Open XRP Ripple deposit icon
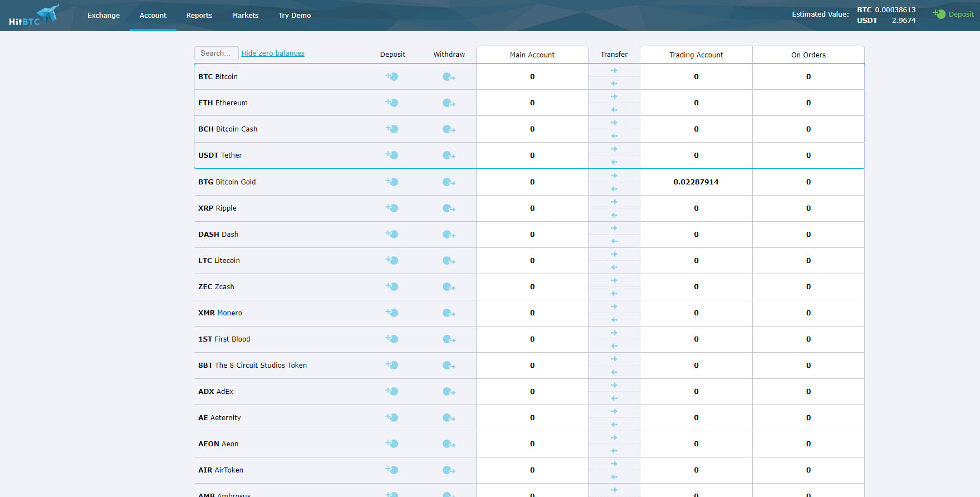 click(392, 208)
